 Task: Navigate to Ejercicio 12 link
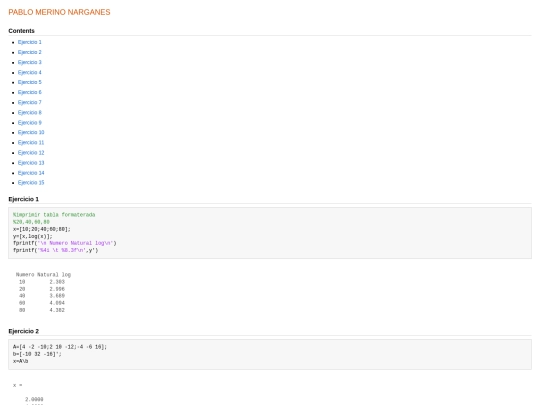click(31, 153)
